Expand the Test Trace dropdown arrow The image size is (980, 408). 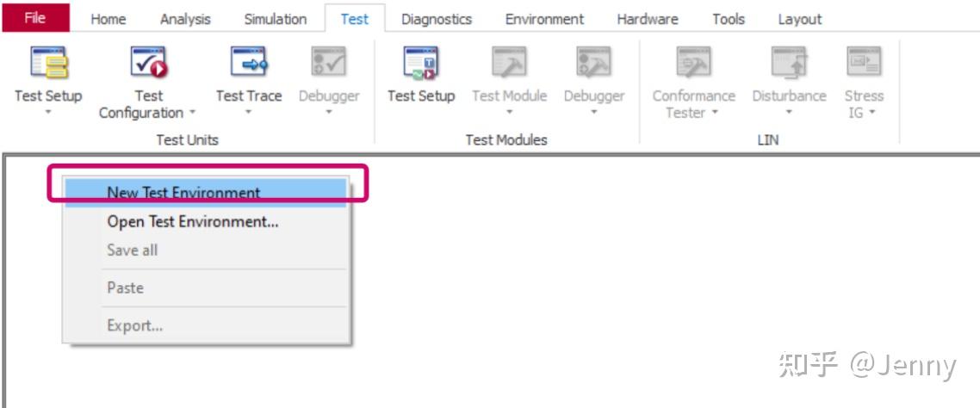pyautogui.click(x=248, y=113)
